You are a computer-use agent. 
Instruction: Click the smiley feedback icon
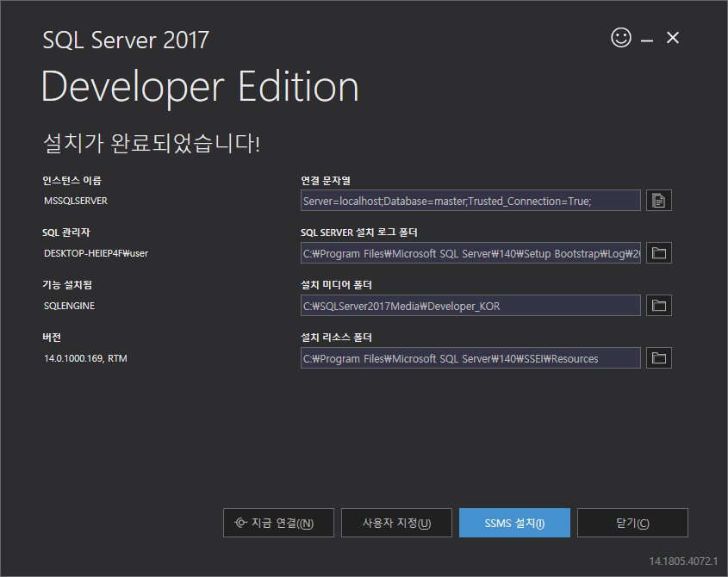621,38
